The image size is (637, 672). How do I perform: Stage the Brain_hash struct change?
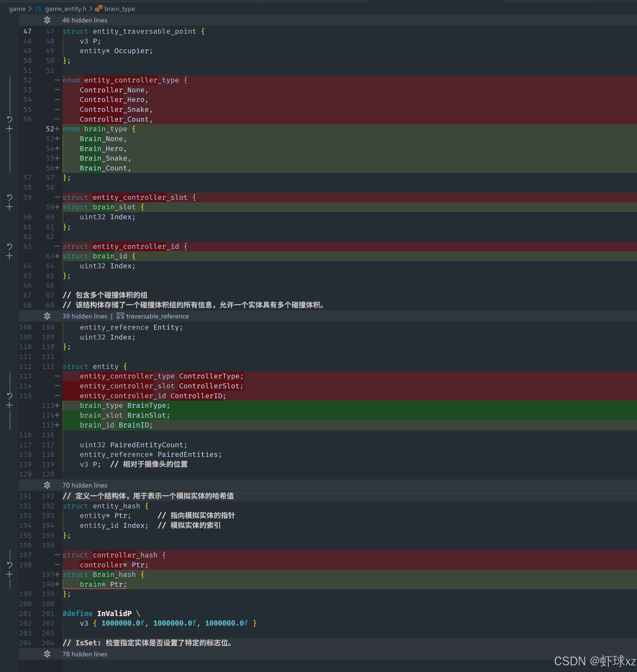pyautogui.click(x=10, y=574)
